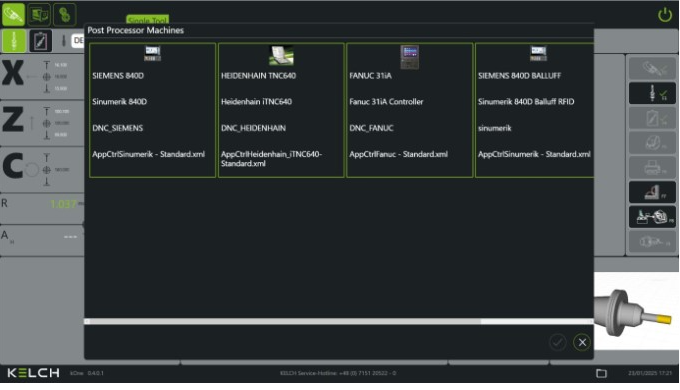Image resolution: width=680 pixels, height=390 pixels.
Task: Click the C axis rotation circle icon
Action: tap(32, 170)
